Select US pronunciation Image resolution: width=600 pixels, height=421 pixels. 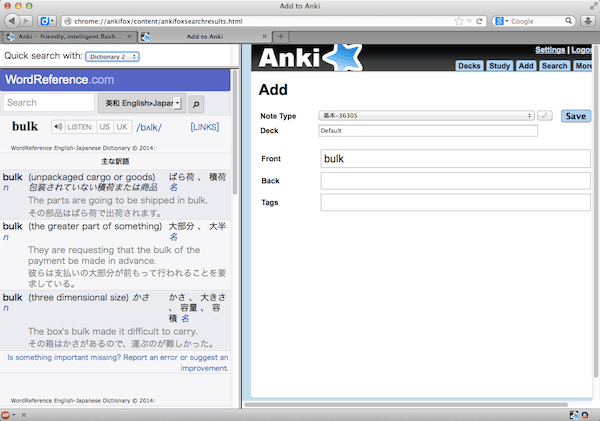(x=104, y=127)
